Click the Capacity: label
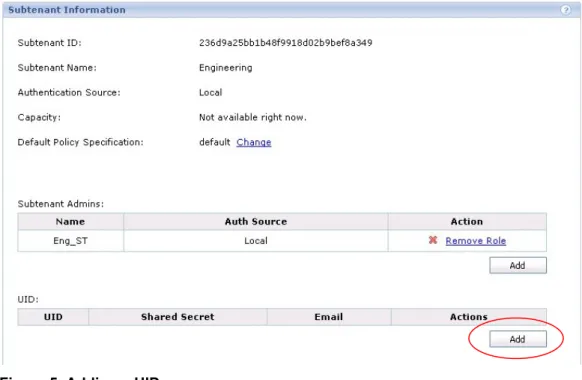This screenshot has height=380, width=582. [x=39, y=118]
